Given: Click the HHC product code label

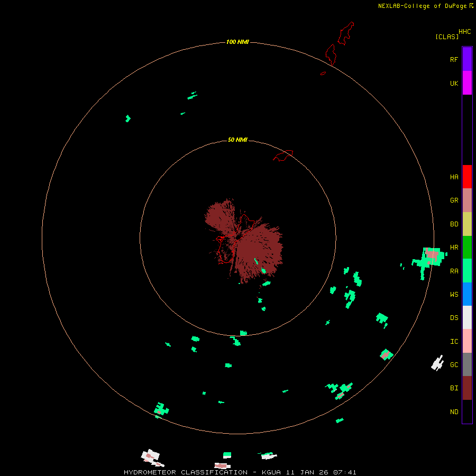Looking at the screenshot, I should [465, 32].
